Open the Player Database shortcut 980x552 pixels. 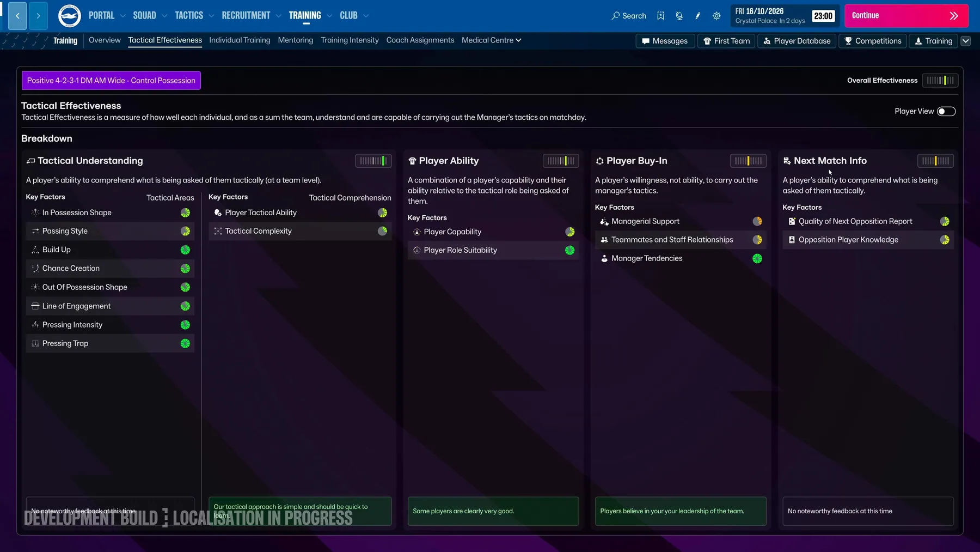tap(797, 41)
